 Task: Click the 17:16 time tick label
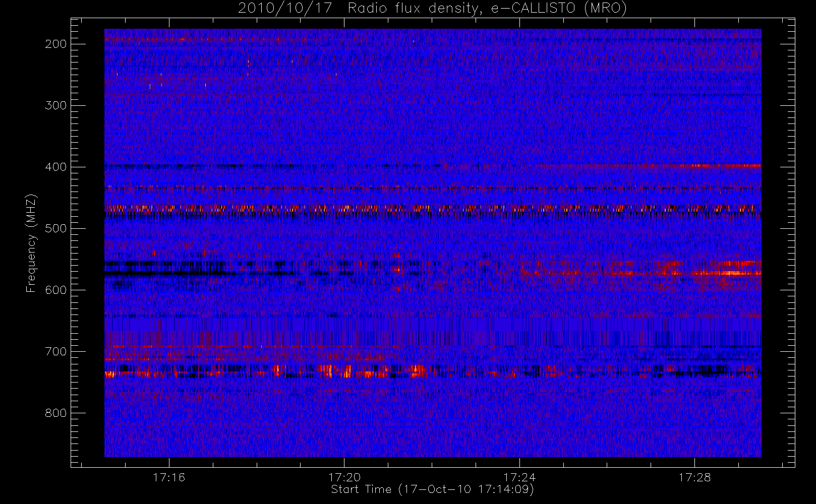pos(169,477)
